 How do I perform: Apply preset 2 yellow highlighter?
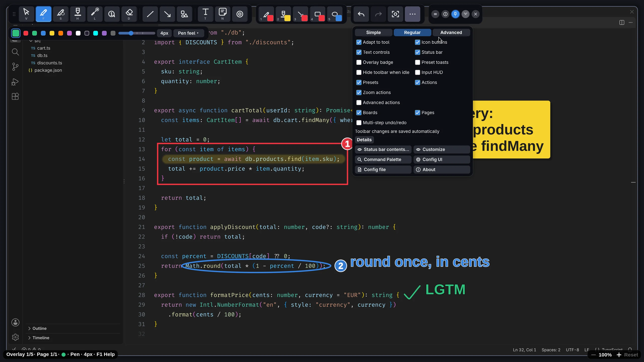284,14
